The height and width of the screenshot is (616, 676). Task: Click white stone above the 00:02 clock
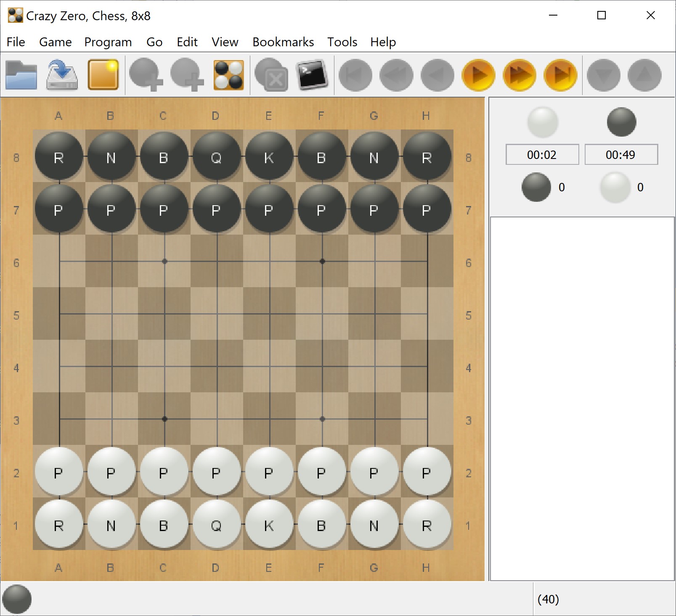543,122
